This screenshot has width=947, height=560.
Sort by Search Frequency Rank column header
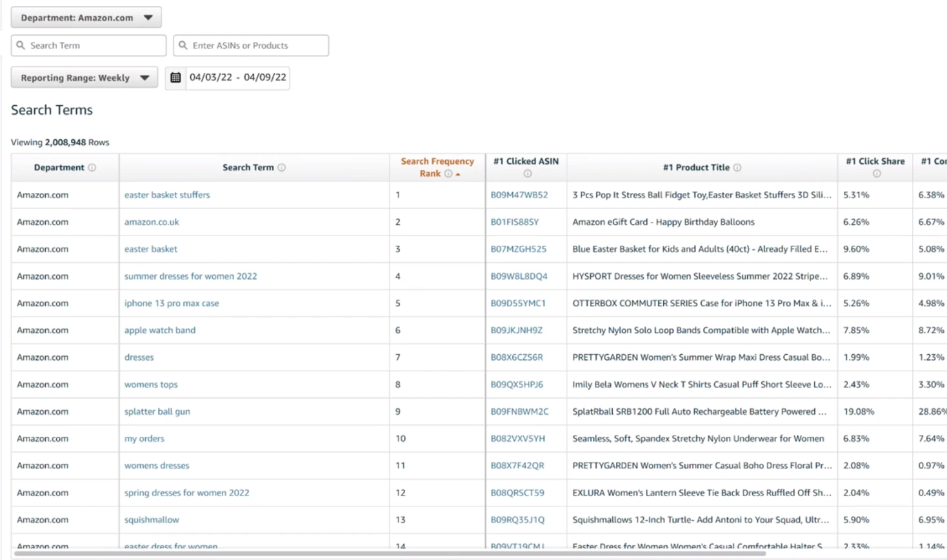(x=437, y=162)
